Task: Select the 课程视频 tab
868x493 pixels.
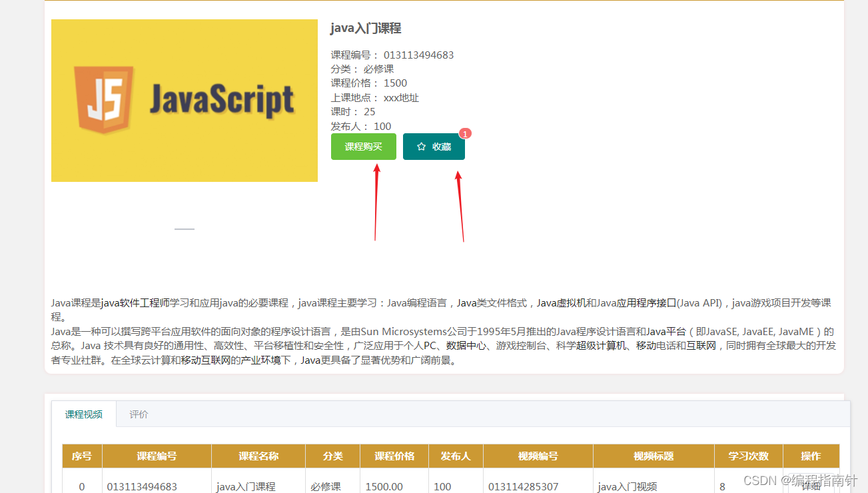Action: point(83,414)
